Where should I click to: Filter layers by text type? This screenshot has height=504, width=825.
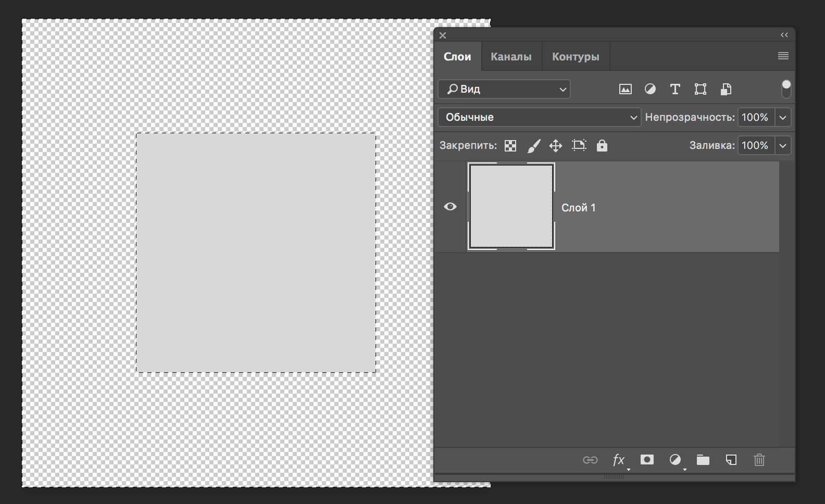click(675, 89)
